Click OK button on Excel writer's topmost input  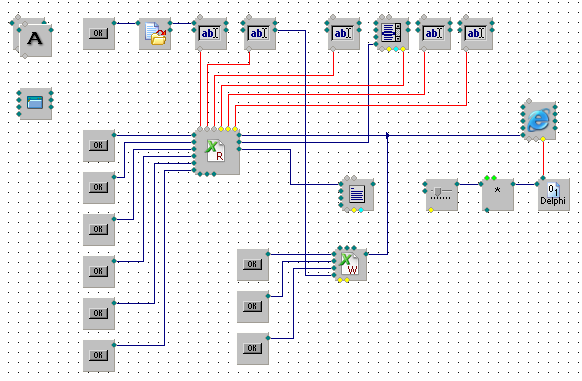253,264
